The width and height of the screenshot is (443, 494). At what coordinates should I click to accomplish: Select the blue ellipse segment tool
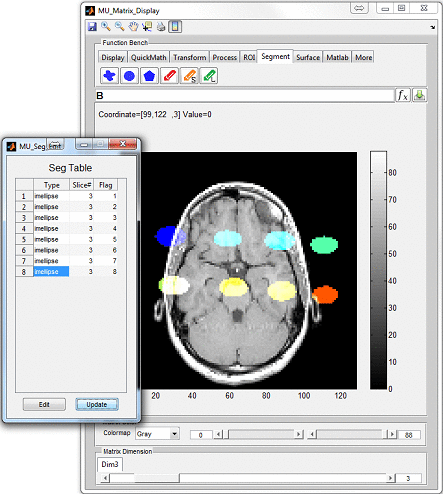(129, 76)
